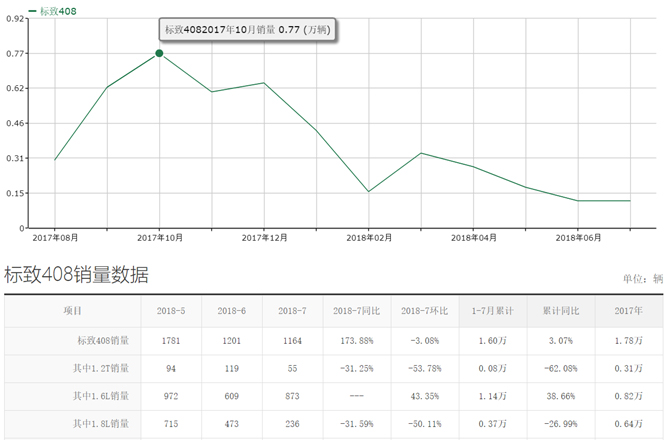The width and height of the screenshot is (666, 440).
Task: Click the 972 cell in the 1.6L row
Action: (x=171, y=396)
